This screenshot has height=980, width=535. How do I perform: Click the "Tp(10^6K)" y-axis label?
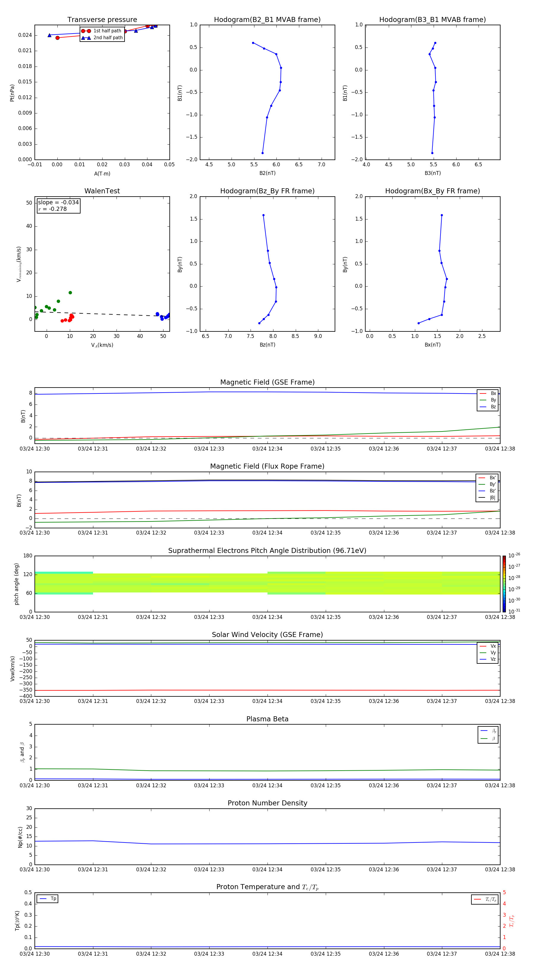coord(18,921)
